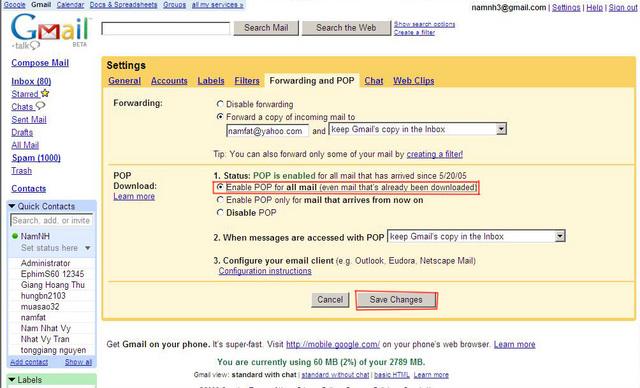This screenshot has width=640, height=388.
Task: Select Forward a copy of incoming mail option
Action: pos(220,117)
